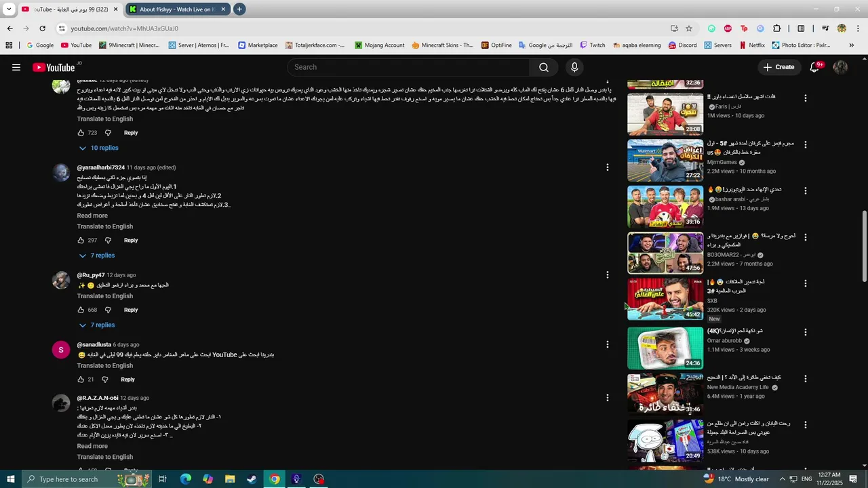Open the Chrome three-dot menu
Viewport: 868px width, 488px height.
click(x=858, y=28)
